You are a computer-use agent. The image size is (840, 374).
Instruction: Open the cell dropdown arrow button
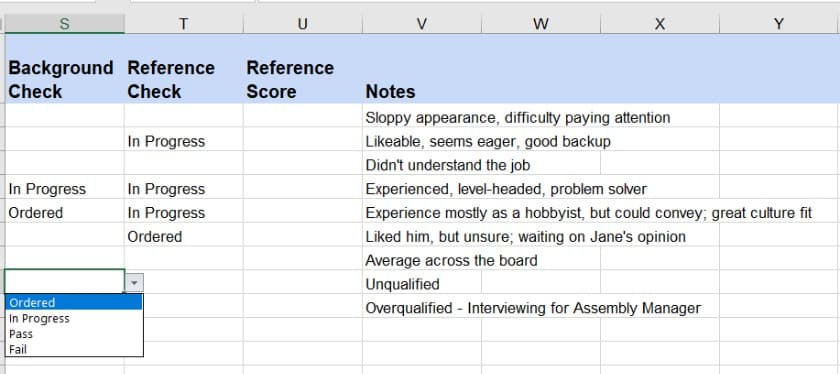pos(134,282)
